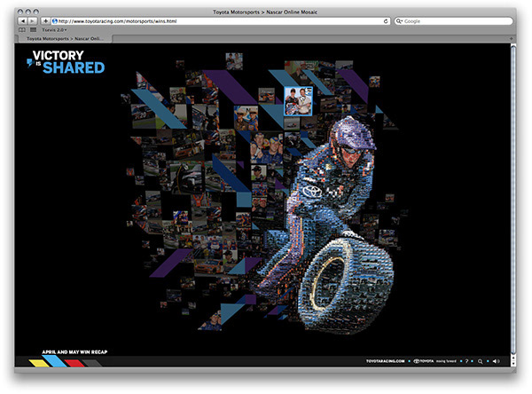The width and height of the screenshot is (532, 394).
Task: Go forward with the Safari forward arrow
Action: tap(32, 21)
